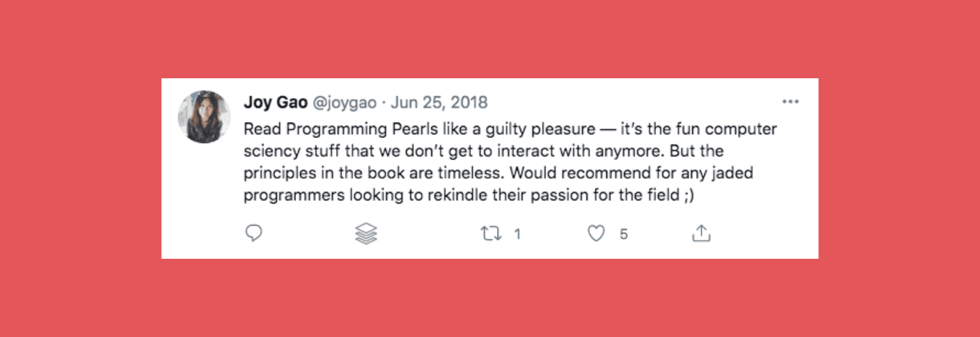Image resolution: width=980 pixels, height=337 pixels.
Task: Click the stacked layers icon
Action: (366, 234)
